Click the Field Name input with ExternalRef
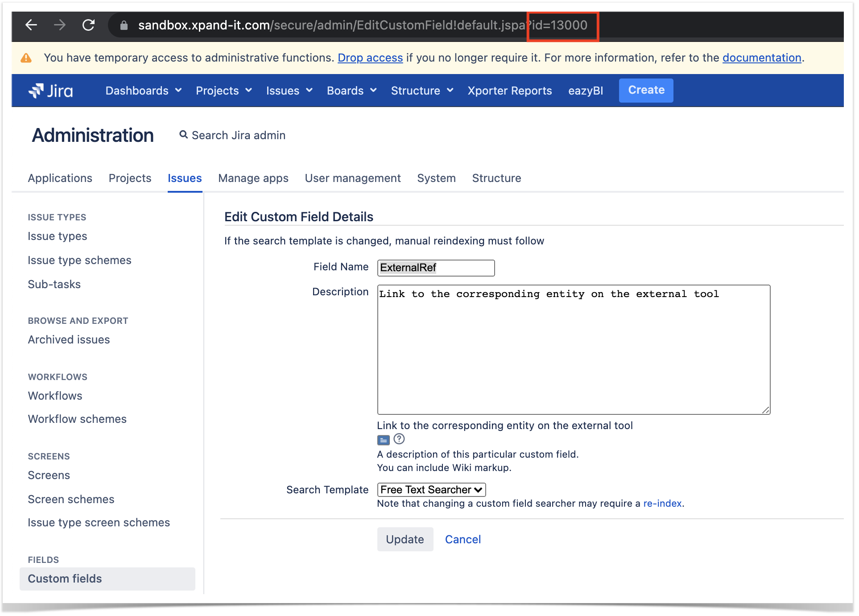Image resolution: width=859 pixels, height=616 pixels. 436,268
